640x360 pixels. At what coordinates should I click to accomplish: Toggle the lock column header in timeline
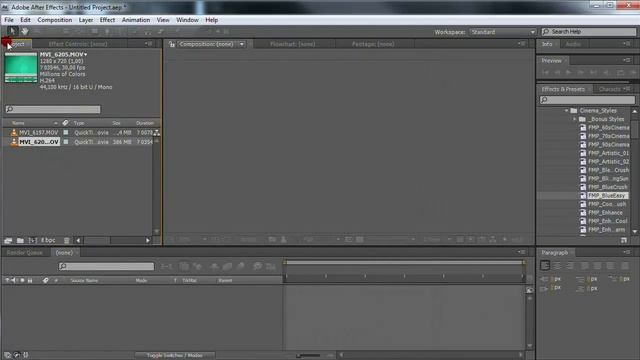coord(30,280)
